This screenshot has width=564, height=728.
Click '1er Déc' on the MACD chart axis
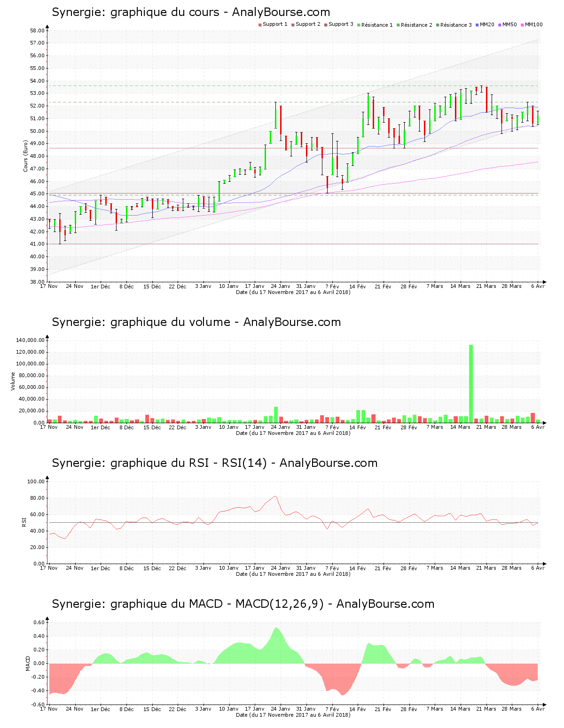[101, 709]
